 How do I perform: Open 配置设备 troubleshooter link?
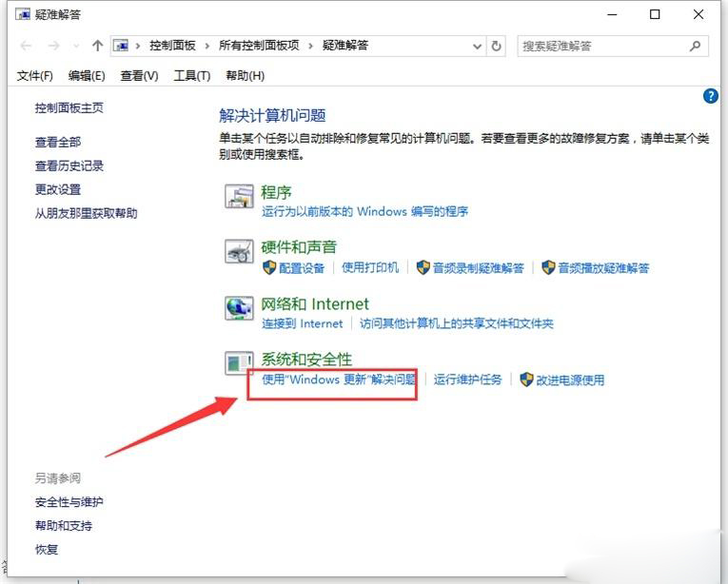pos(302,268)
